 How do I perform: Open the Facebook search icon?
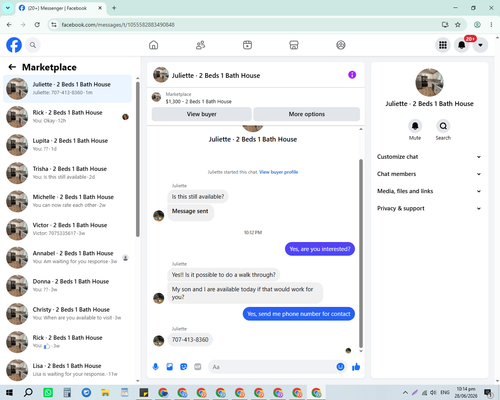point(33,45)
